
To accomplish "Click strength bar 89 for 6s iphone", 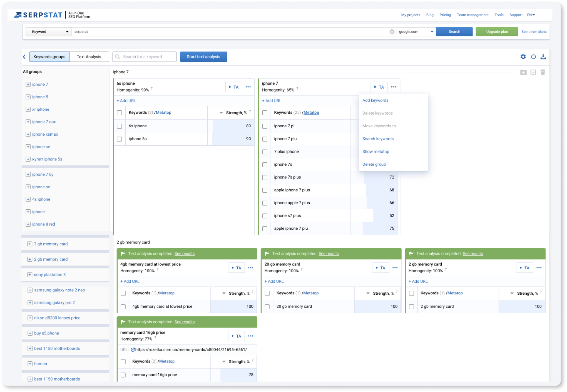I will click(233, 126).
